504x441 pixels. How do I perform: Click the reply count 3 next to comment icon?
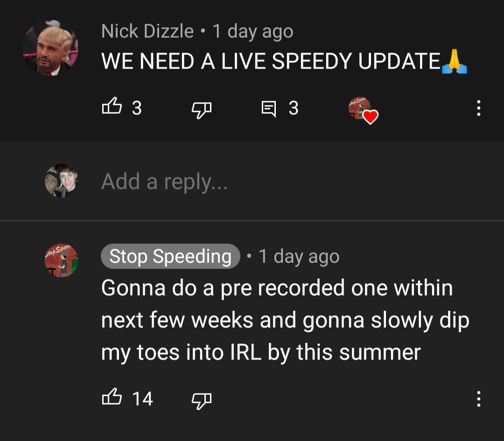294,108
